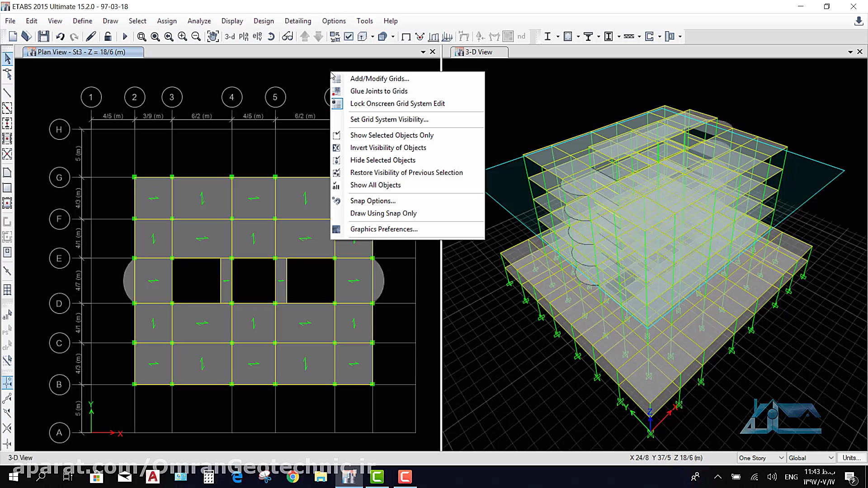Open Chrome from the Windows taskbar
This screenshot has height=488, width=868.
tap(292, 477)
